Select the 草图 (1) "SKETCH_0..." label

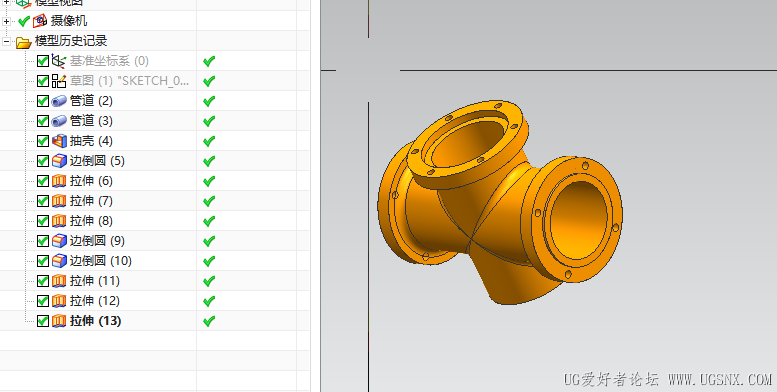tap(129, 81)
